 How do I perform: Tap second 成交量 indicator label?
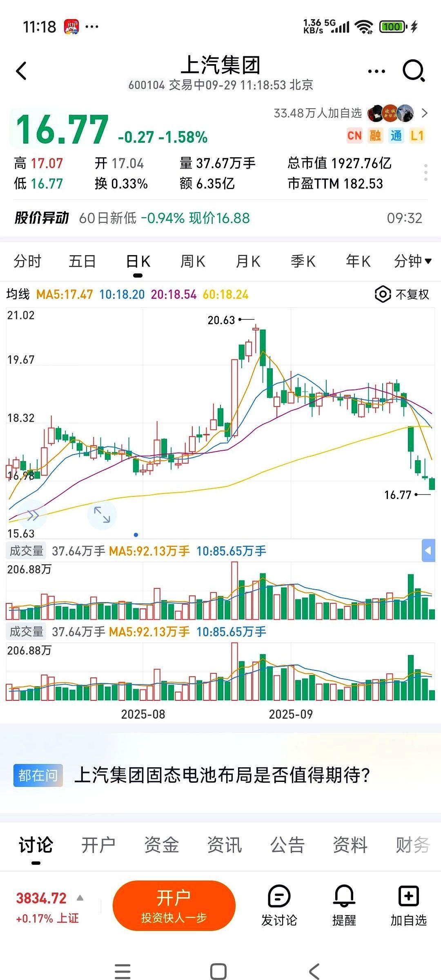(26, 632)
